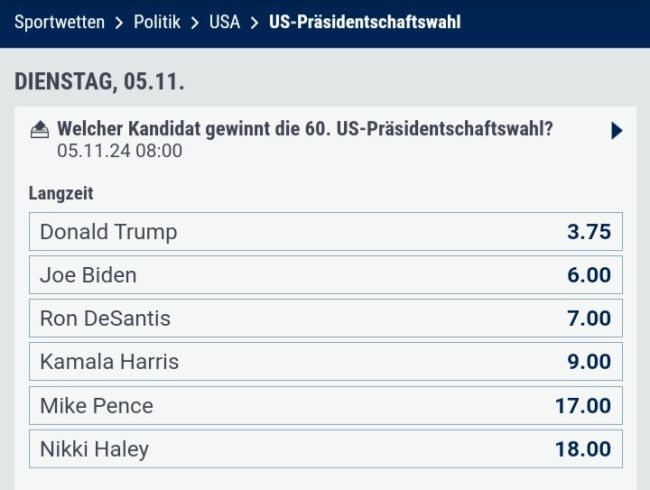650x490 pixels.
Task: Go to the Politik breadcrumb
Action: point(157,22)
